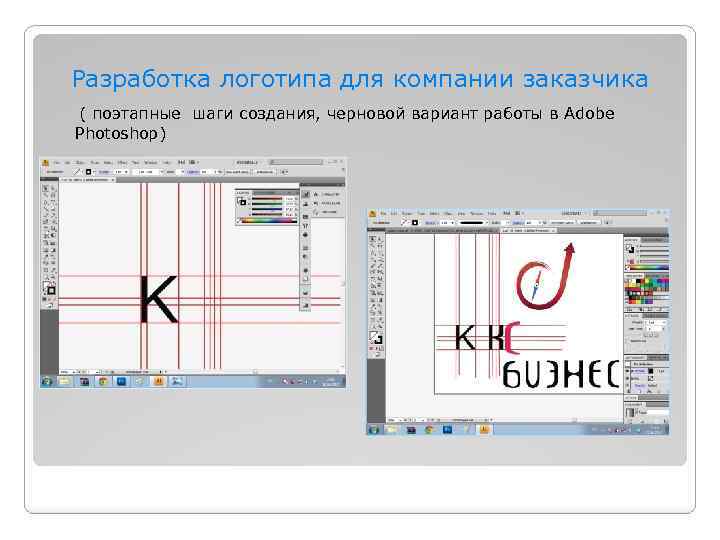Image resolution: width=720 pixels, height=540 pixels.
Task: Adjust the top red slider in left Color panel
Action: tap(267, 199)
